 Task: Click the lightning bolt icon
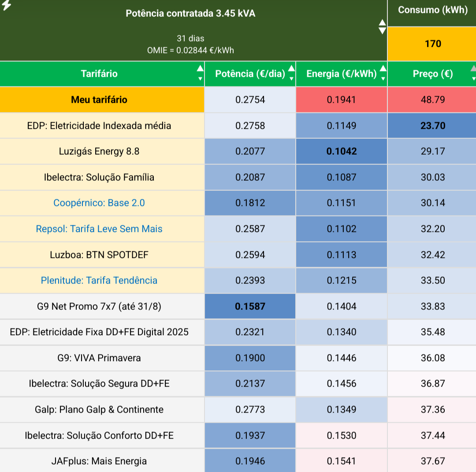coord(6,5)
